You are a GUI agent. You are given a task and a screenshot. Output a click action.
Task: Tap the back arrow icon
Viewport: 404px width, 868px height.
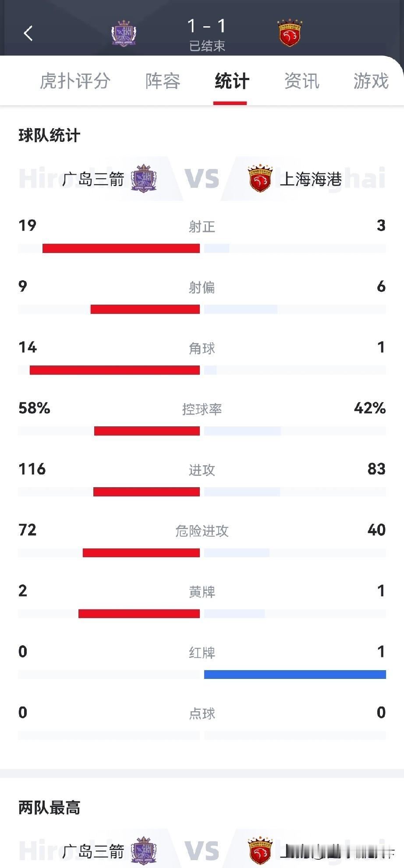tap(28, 33)
